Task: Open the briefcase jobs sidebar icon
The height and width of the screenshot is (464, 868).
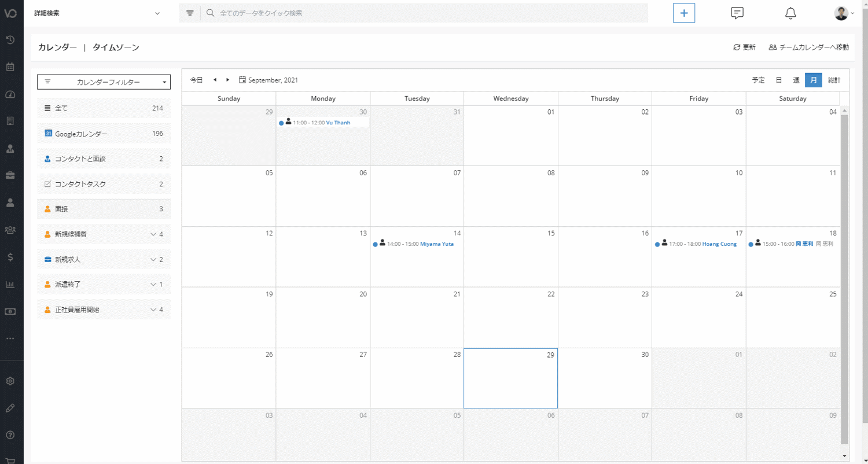Action: pos(10,175)
